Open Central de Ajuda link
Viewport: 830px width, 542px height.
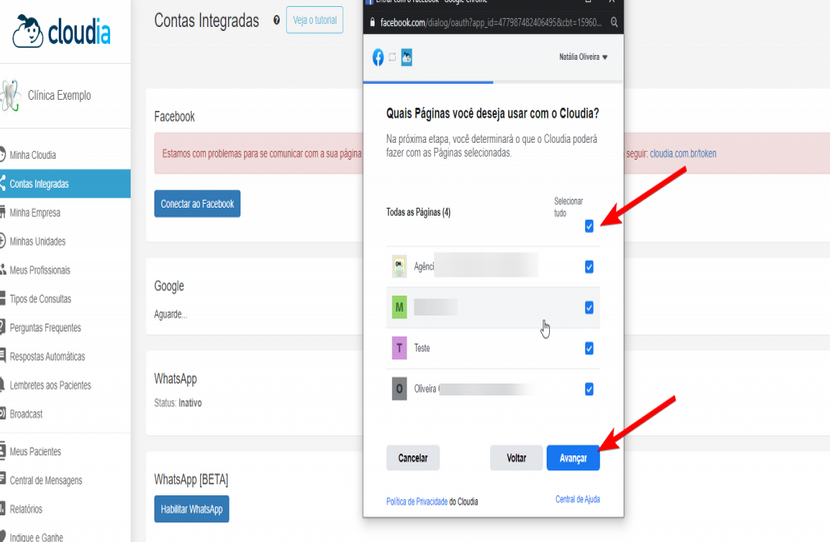coord(578,499)
